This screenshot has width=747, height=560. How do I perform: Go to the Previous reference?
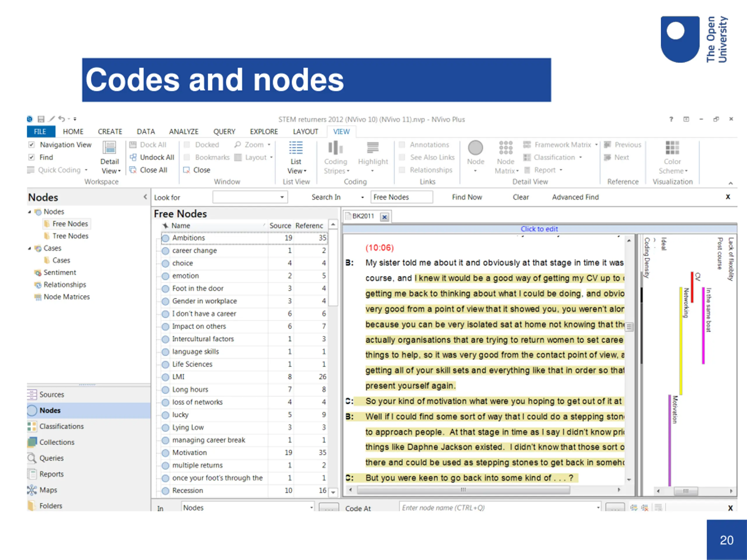(623, 145)
